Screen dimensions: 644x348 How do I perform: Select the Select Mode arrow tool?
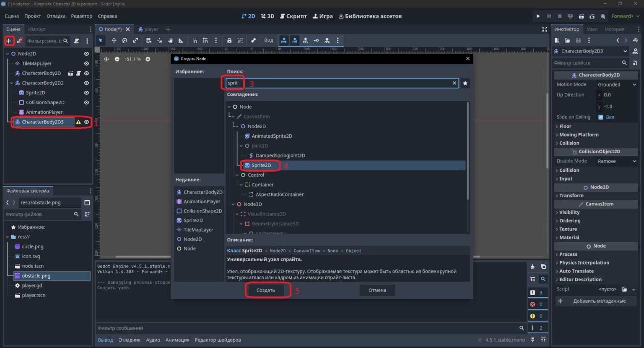101,40
